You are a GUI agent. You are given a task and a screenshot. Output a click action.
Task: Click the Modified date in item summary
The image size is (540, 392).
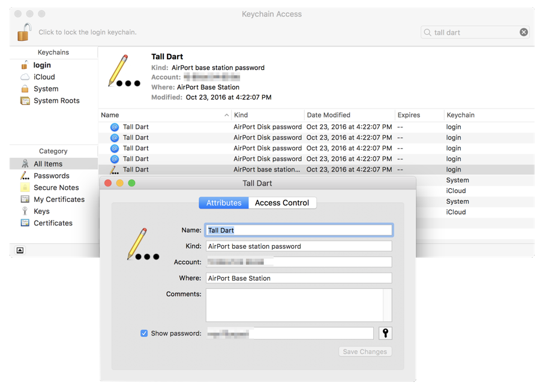(x=229, y=97)
